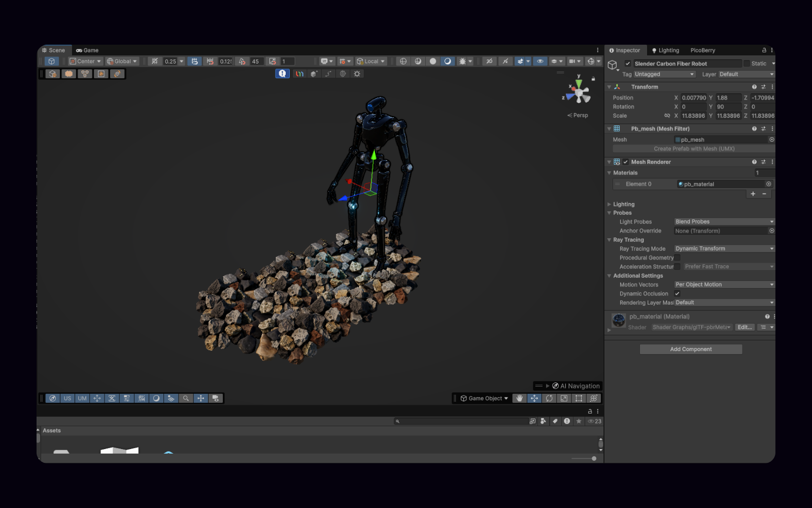Select wireframe draw mode globe icon

tap(403, 61)
